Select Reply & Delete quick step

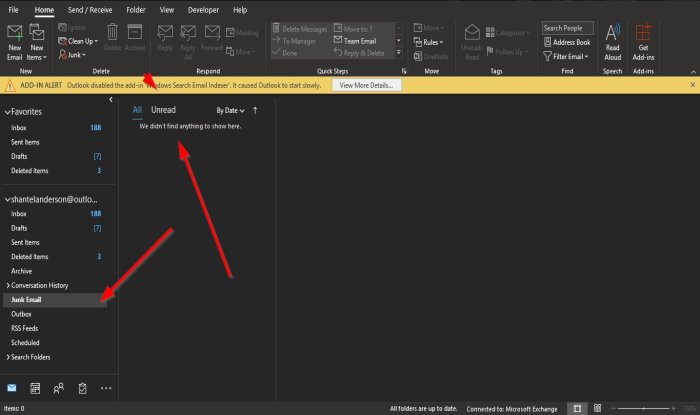(x=359, y=53)
